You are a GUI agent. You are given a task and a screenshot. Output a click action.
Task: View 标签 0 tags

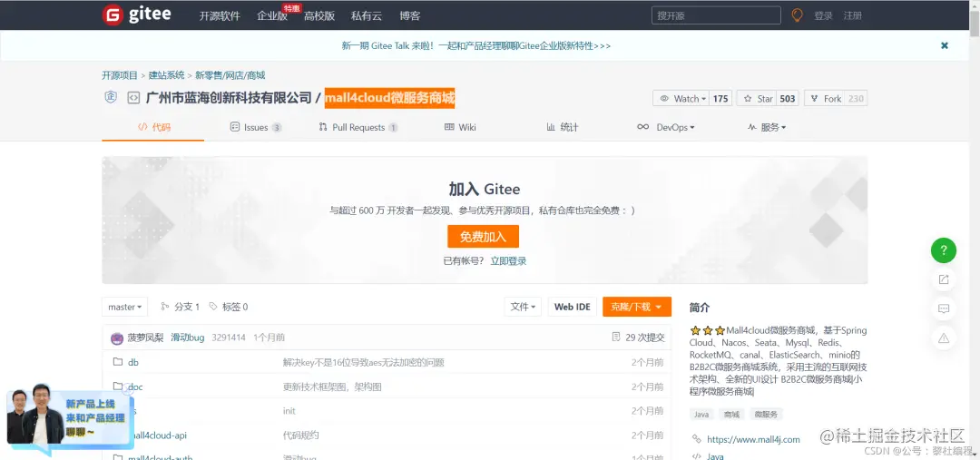coord(228,307)
